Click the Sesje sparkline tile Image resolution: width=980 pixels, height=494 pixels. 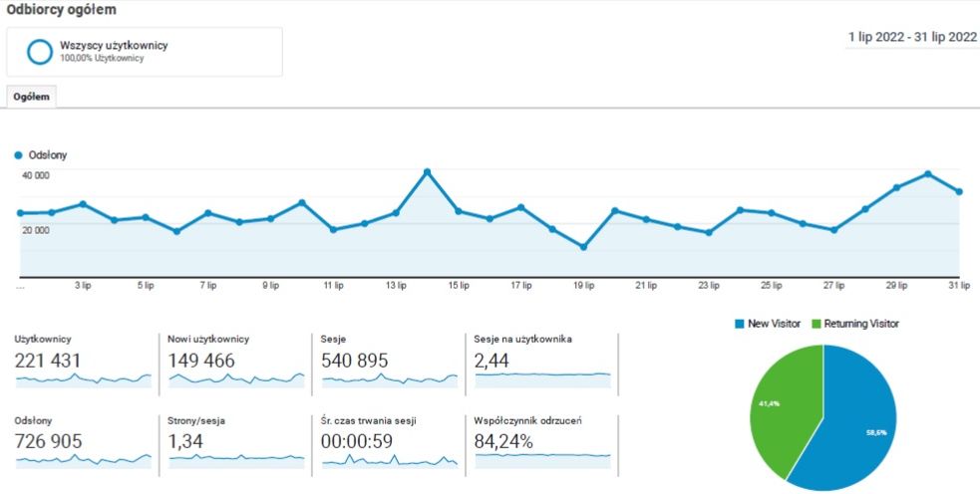[389, 379]
